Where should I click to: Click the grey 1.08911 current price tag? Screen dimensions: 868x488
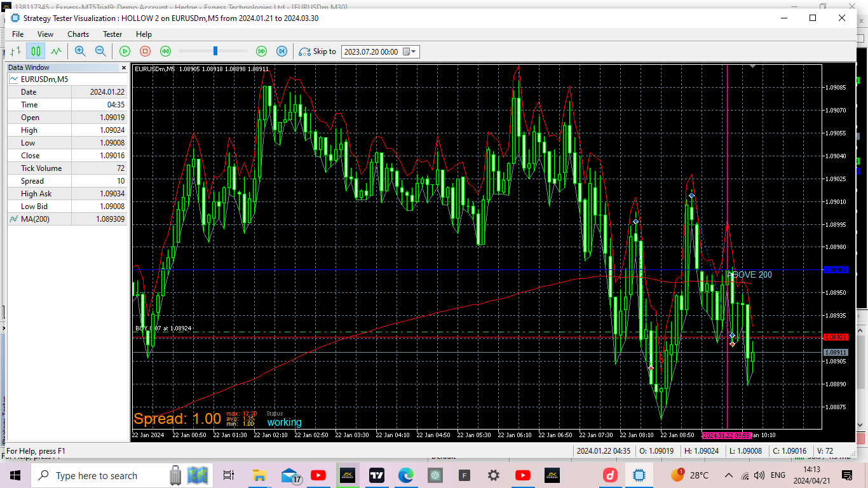(x=836, y=352)
